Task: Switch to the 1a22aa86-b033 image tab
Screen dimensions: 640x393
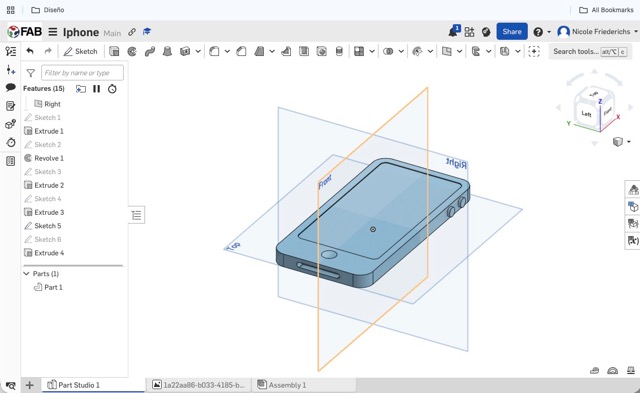Action: click(x=198, y=385)
